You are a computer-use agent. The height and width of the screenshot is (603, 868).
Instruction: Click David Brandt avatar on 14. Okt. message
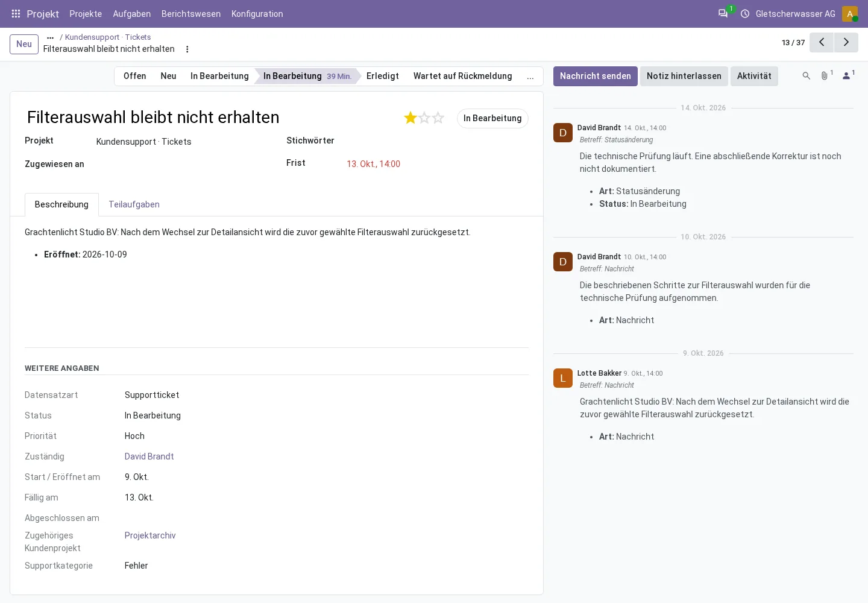(x=563, y=133)
